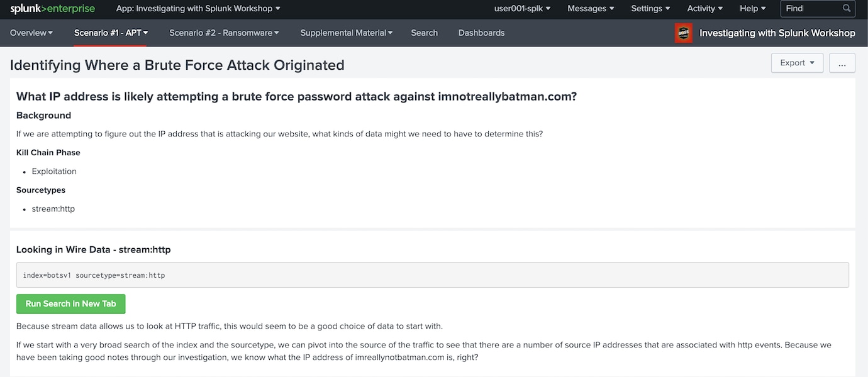Screen dimensions: 868x377
Task: Click the 'Kill Chain Phase' heading
Action: 48,153
